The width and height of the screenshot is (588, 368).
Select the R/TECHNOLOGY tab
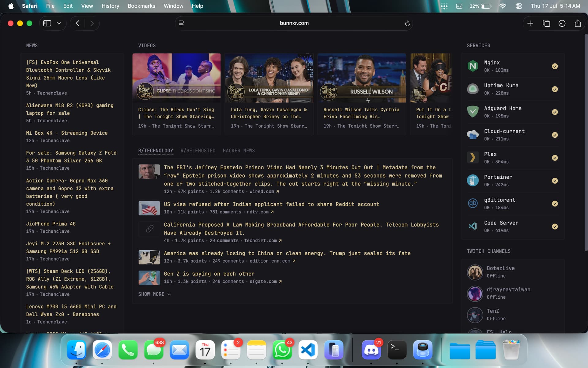156,151
